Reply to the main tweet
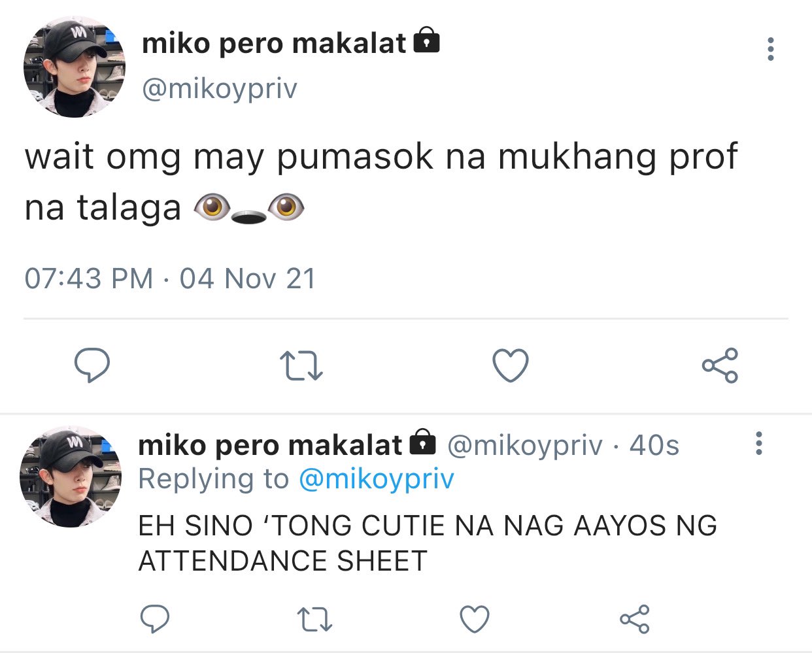This screenshot has height=653, width=812. pyautogui.click(x=92, y=365)
